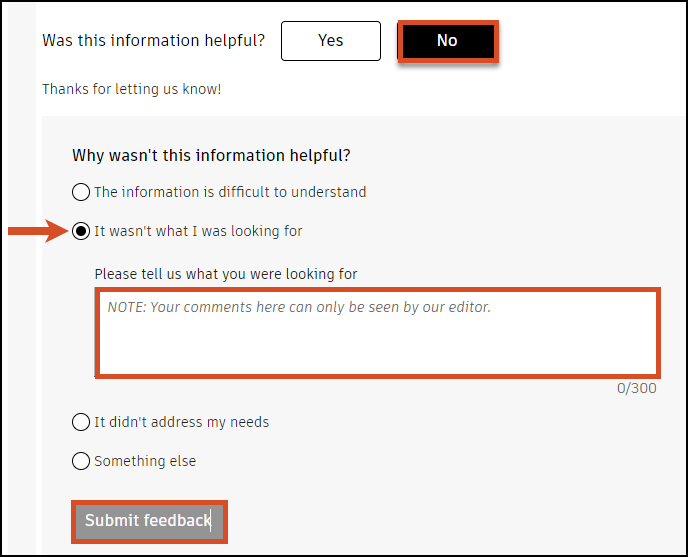Pick the Something else radio button

[81, 461]
